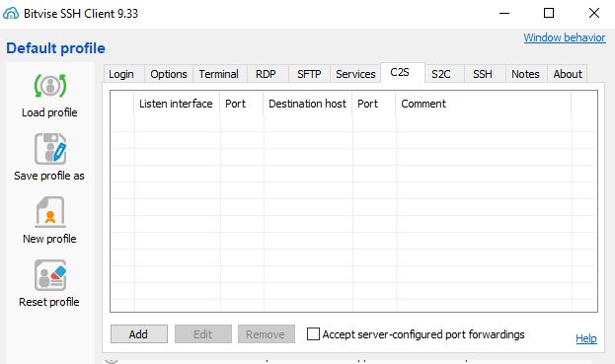Click the Destination host column header
This screenshot has width=615, height=364.
tap(308, 104)
